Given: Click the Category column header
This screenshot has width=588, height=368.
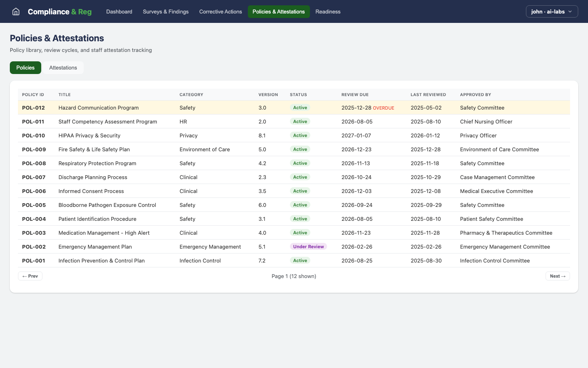Looking at the screenshot, I should coord(191,94).
